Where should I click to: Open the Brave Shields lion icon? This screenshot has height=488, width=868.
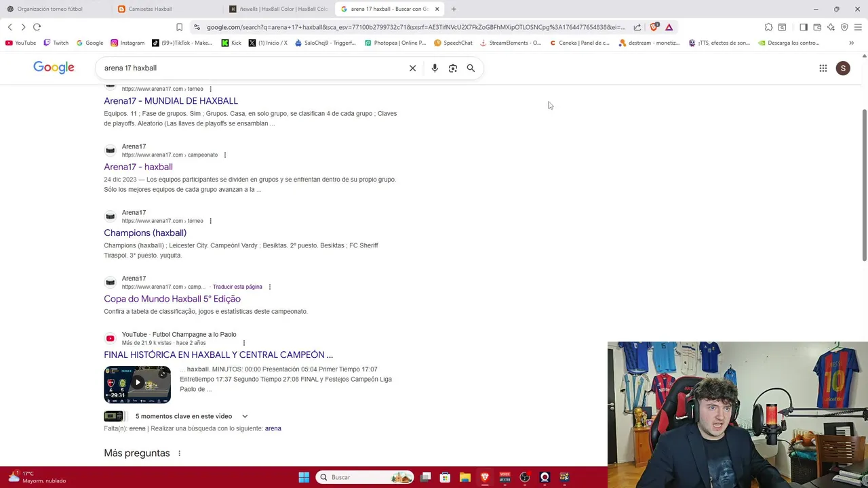(x=654, y=27)
